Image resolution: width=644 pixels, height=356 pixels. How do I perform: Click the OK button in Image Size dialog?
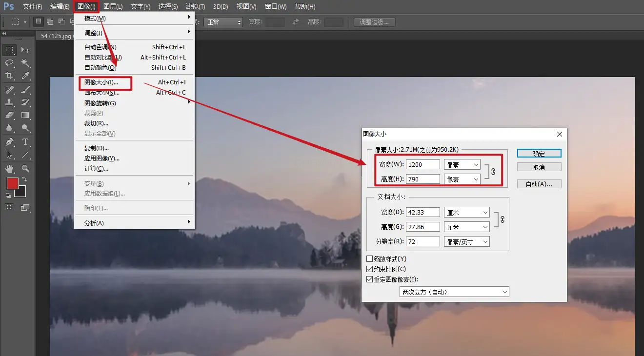[x=539, y=153]
